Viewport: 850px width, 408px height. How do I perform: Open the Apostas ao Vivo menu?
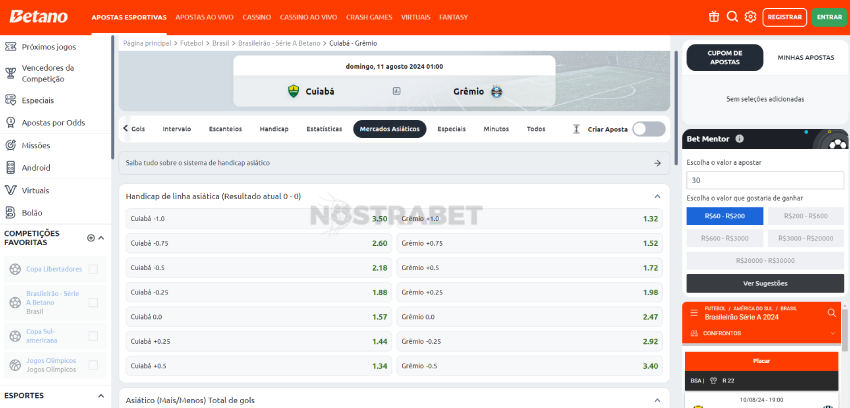coord(204,17)
